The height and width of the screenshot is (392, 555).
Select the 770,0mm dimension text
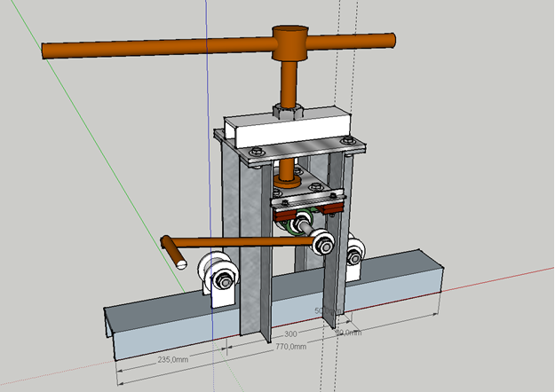287,348
